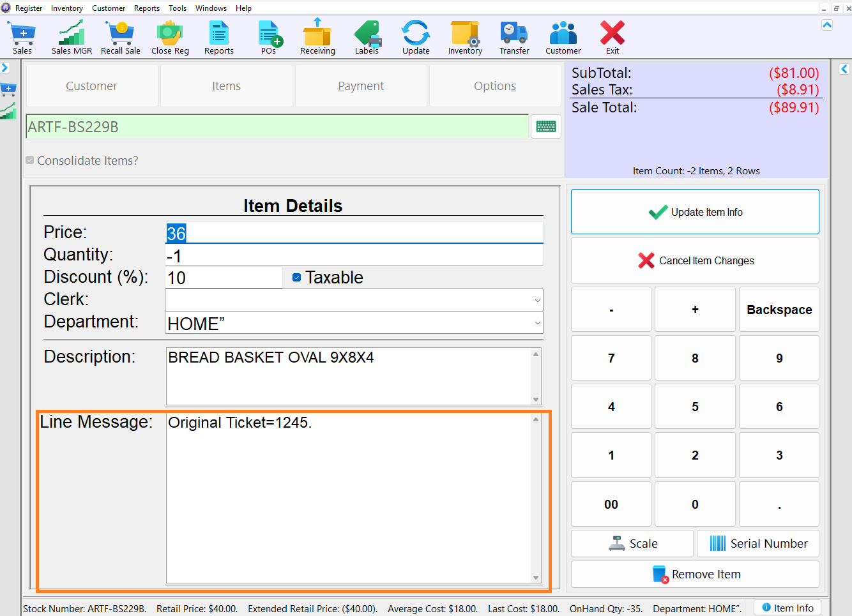The height and width of the screenshot is (616, 852).
Task: Open the Customer toolbar icon
Action: pyautogui.click(x=563, y=38)
